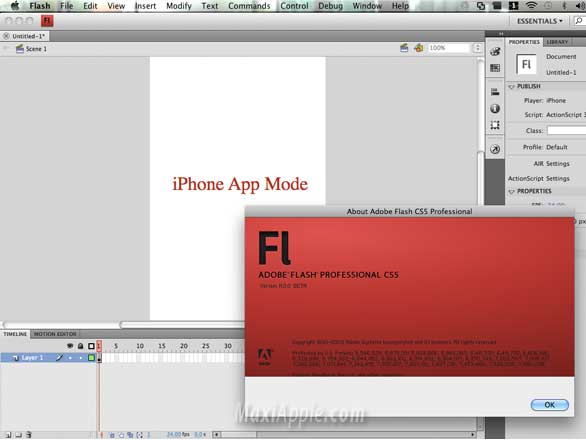
Task: Toggle Layer 1 visibility dot
Action: pos(70,358)
